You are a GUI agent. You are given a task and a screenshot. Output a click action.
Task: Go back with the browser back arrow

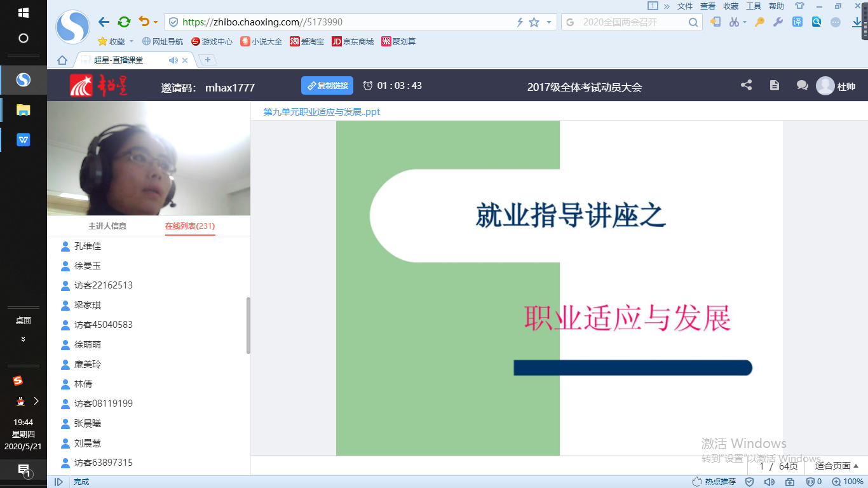coord(104,22)
